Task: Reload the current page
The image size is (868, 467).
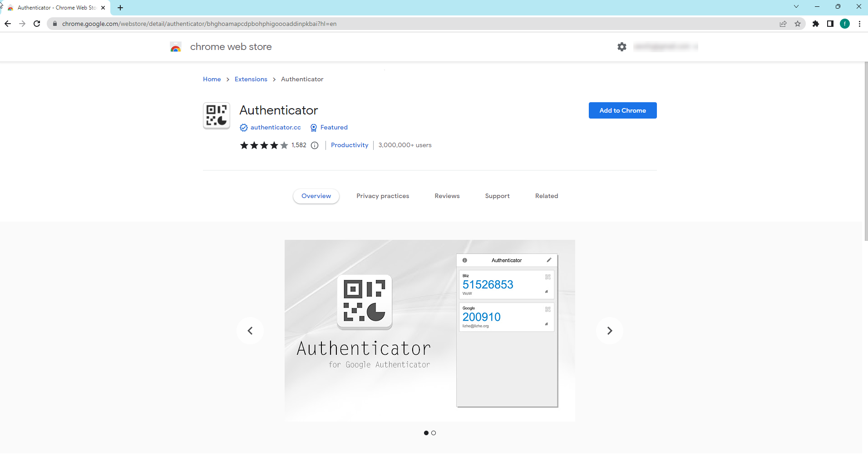Action: pyautogui.click(x=37, y=24)
